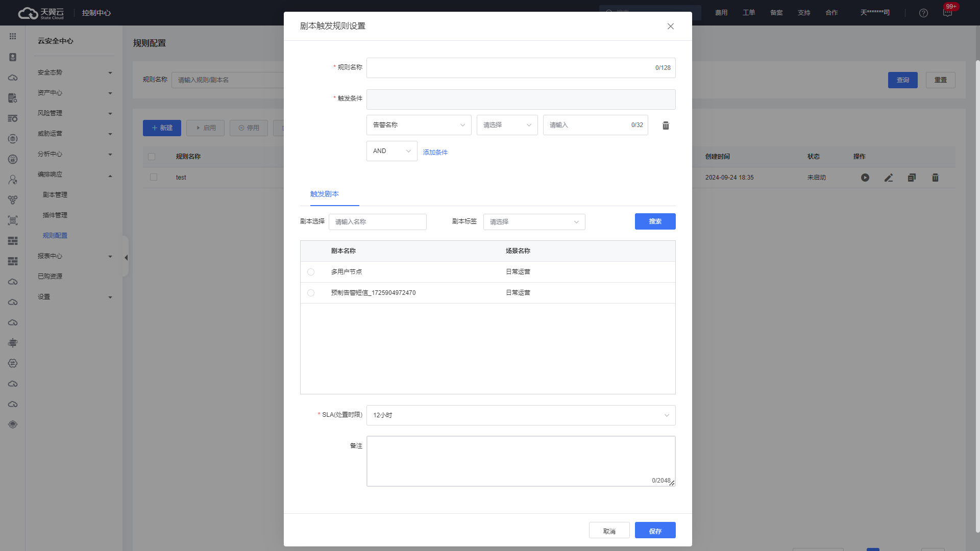Check the select-all checkbox in rules table header

pyautogui.click(x=152, y=157)
